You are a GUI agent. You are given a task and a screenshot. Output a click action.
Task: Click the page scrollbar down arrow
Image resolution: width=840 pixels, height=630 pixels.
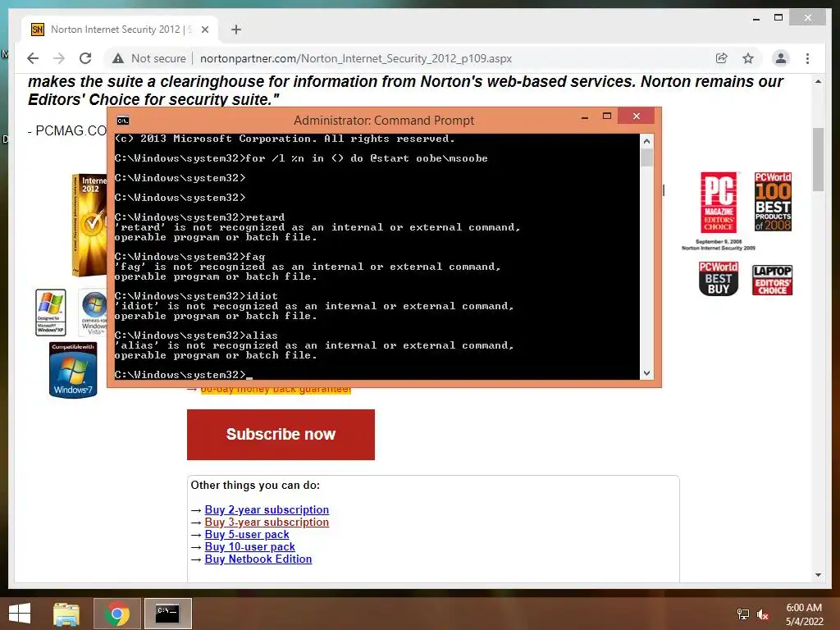tap(818, 575)
